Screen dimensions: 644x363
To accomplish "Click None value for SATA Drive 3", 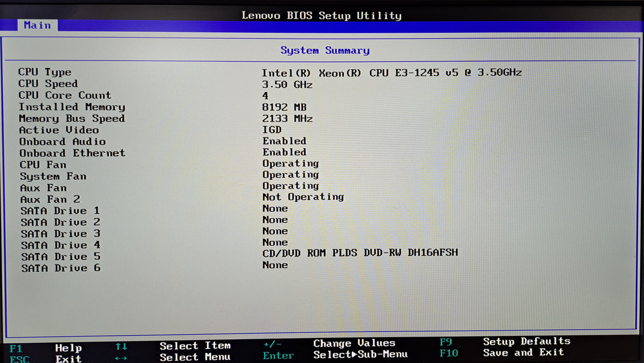I will (275, 231).
